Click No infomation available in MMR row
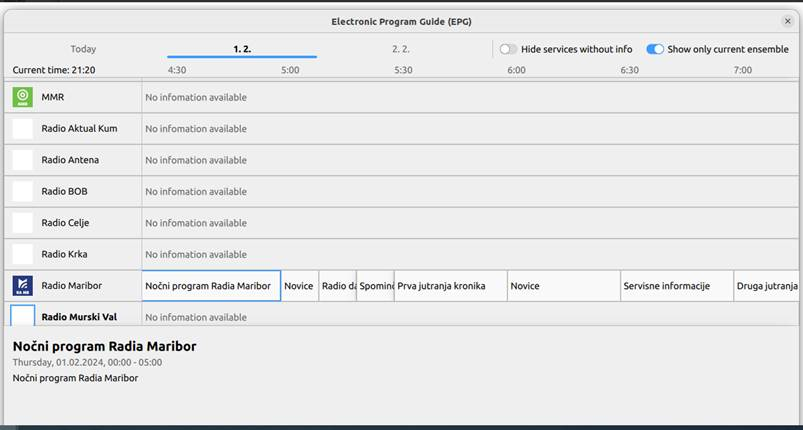This screenshot has width=803, height=430. click(x=196, y=97)
